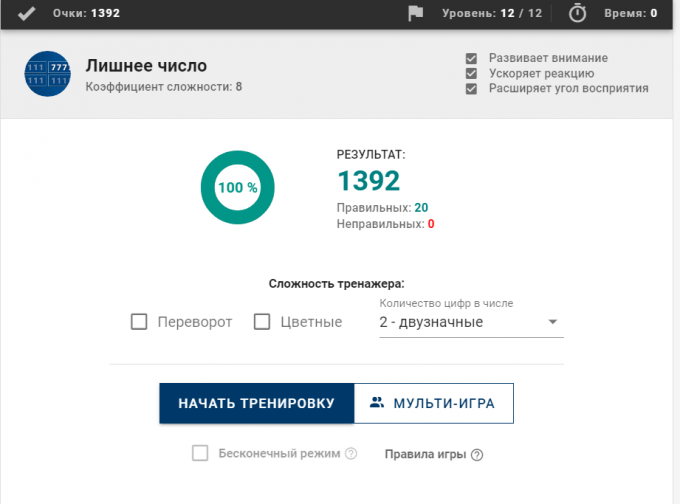Image resolution: width=680 pixels, height=504 pixels.
Task: Click the flag icon next to Уровень
Action: coord(416,14)
